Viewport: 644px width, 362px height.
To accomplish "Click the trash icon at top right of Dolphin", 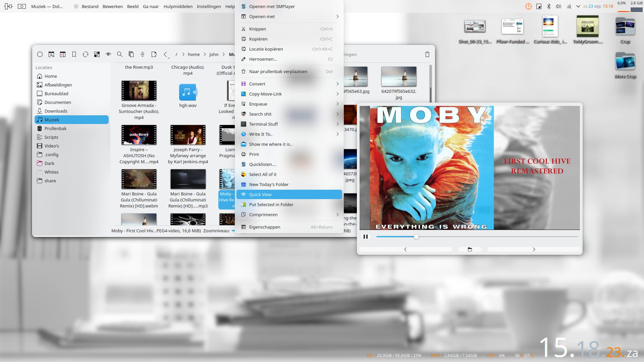I will pyautogui.click(x=427, y=54).
